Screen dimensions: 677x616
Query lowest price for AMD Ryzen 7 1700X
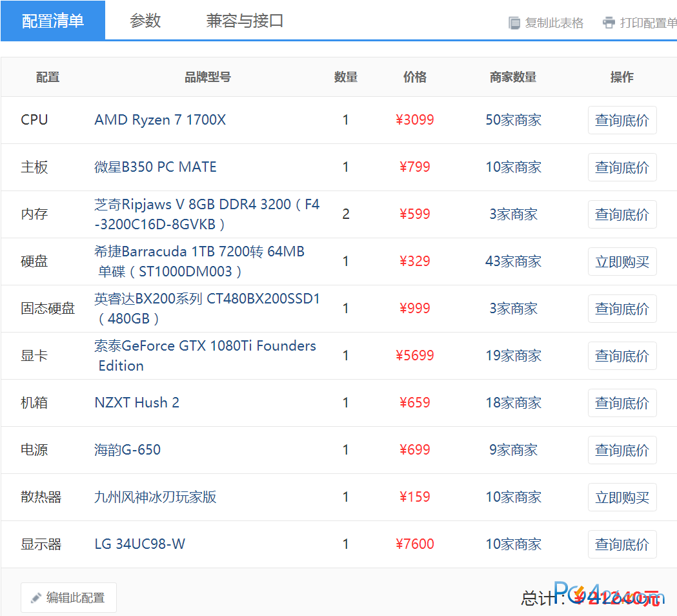[x=622, y=120]
